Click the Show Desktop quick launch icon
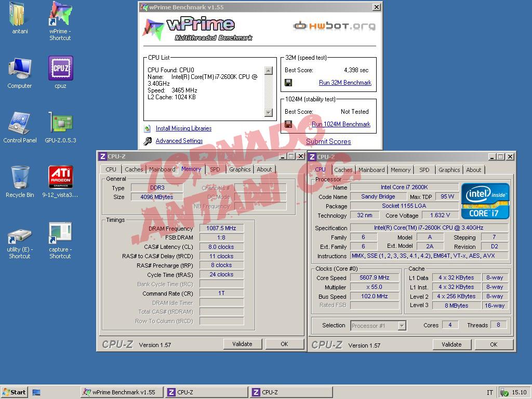This screenshot has height=399, width=532. click(x=36, y=393)
